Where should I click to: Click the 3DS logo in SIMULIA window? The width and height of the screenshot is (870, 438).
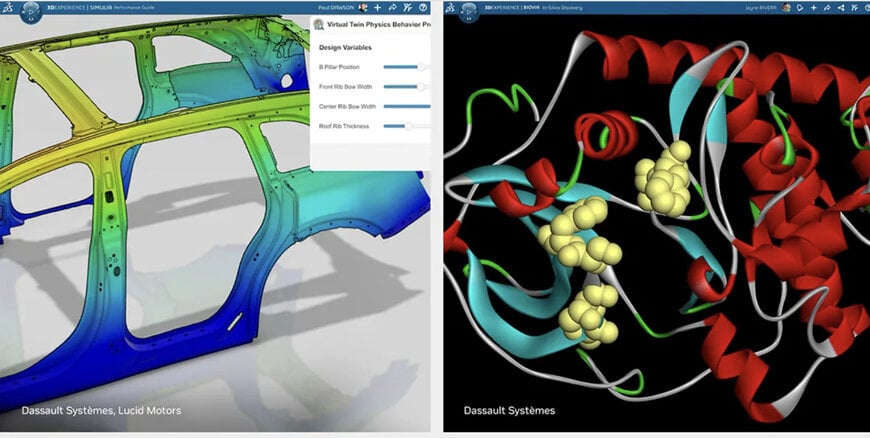pyautogui.click(x=7, y=7)
